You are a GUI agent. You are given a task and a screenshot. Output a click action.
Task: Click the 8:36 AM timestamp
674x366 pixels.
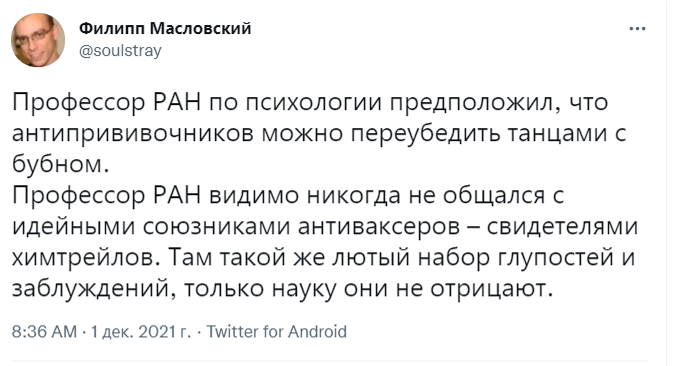pos(44,332)
